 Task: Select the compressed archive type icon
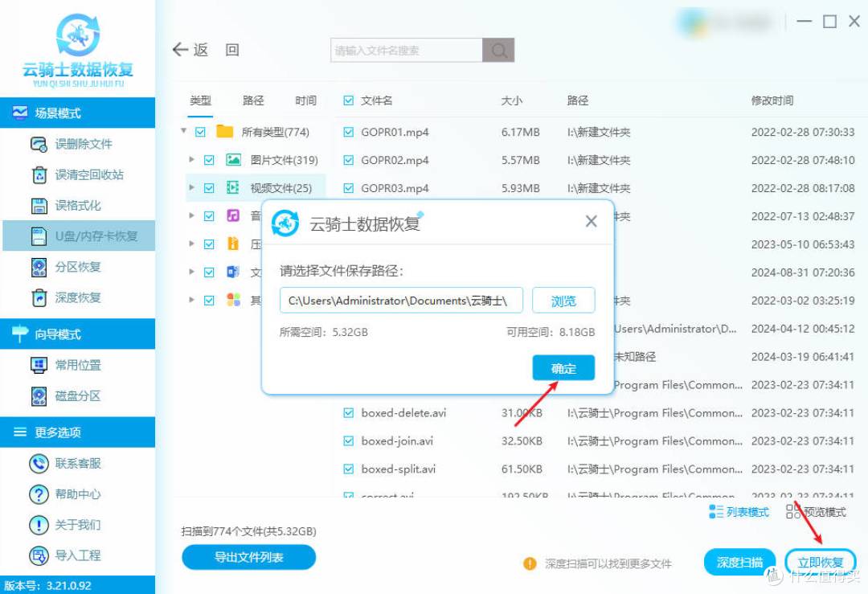click(x=233, y=244)
